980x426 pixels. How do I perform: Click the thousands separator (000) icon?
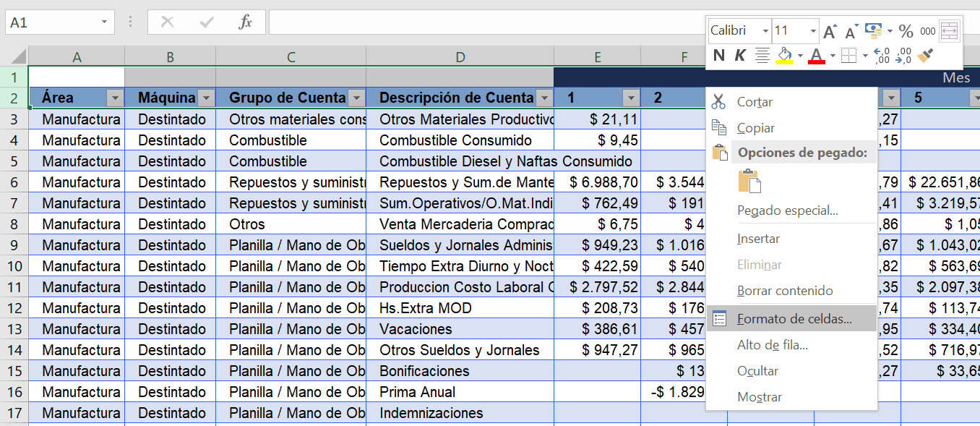coord(927,30)
